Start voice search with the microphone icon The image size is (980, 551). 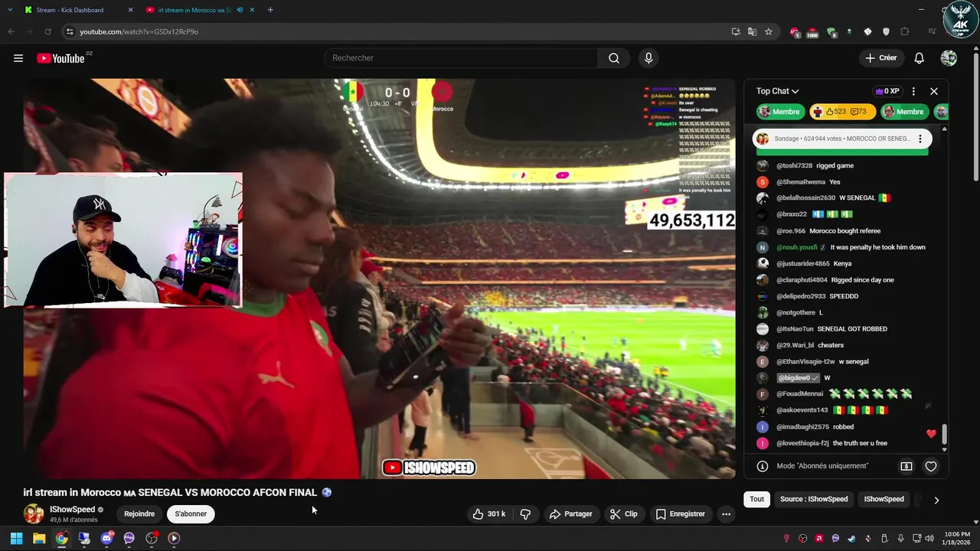[x=648, y=58]
